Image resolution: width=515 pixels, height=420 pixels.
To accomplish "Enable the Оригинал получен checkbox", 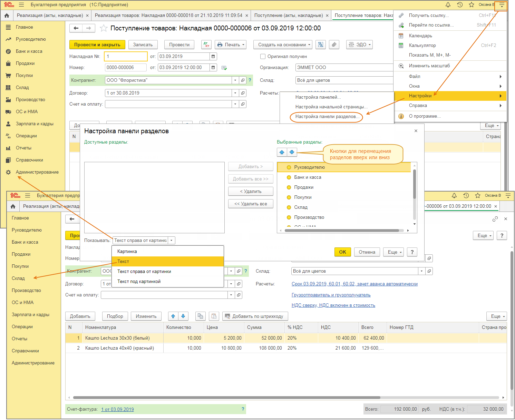I will pos(263,57).
